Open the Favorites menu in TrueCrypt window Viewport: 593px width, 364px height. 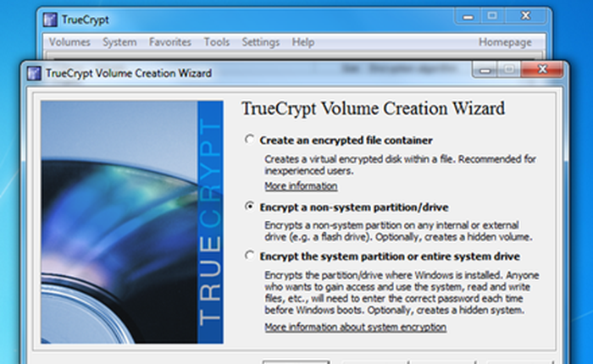(169, 42)
